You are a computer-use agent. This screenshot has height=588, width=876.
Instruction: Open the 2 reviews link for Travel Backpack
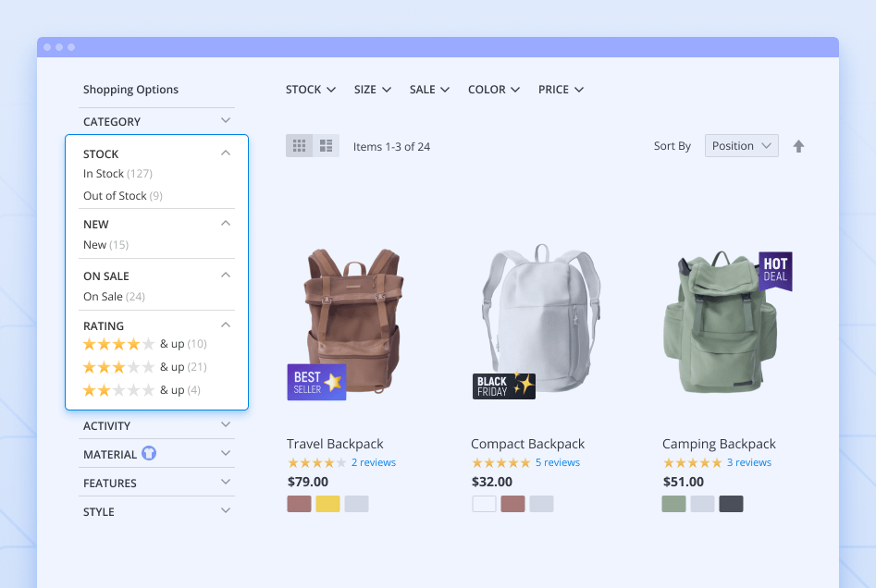coord(373,462)
